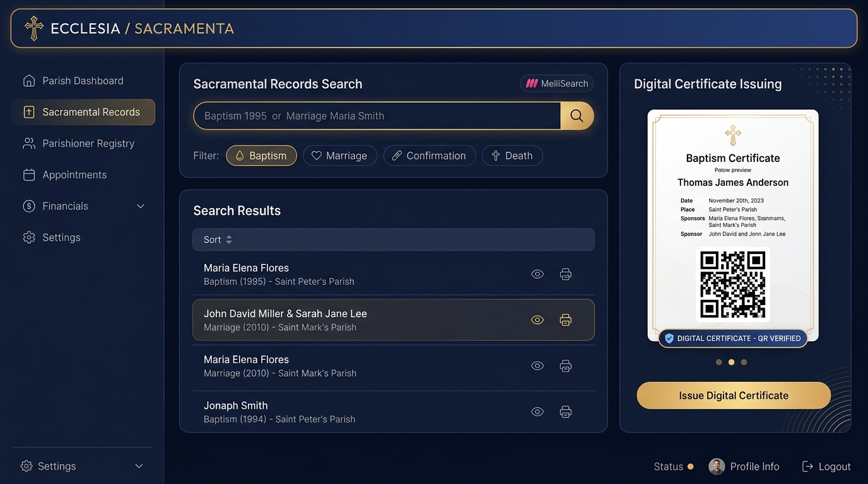Open the Sort dropdown in Search Results

pyautogui.click(x=218, y=239)
